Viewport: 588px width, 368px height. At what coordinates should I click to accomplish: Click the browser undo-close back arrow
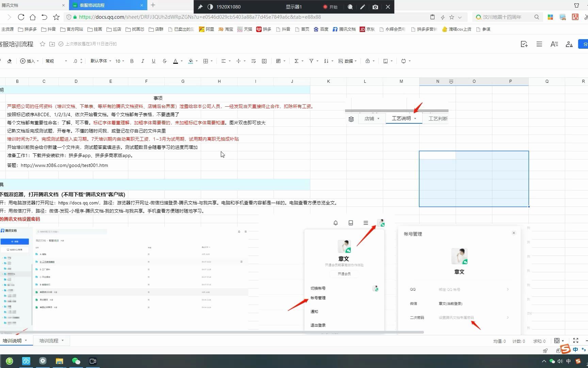point(44,17)
